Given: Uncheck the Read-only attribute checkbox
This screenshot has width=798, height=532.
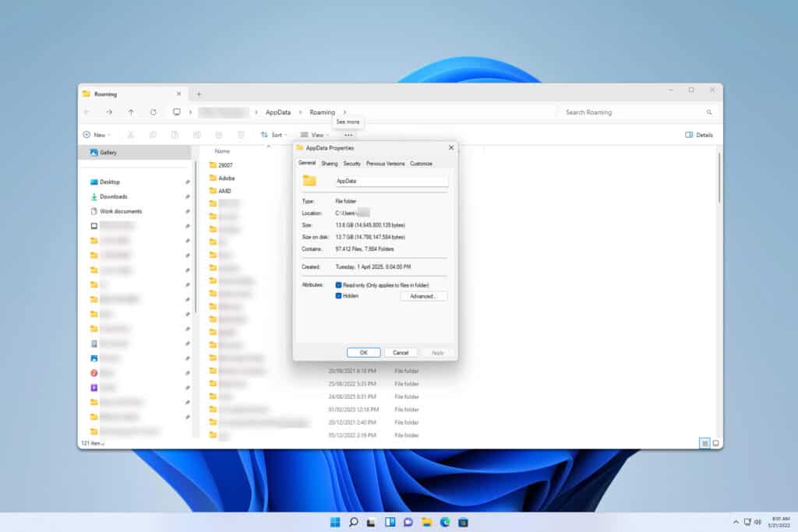Looking at the screenshot, I should (x=337, y=285).
